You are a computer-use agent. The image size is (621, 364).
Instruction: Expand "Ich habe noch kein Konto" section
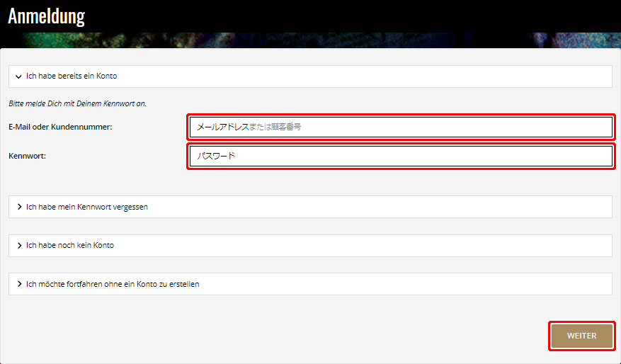click(x=70, y=246)
